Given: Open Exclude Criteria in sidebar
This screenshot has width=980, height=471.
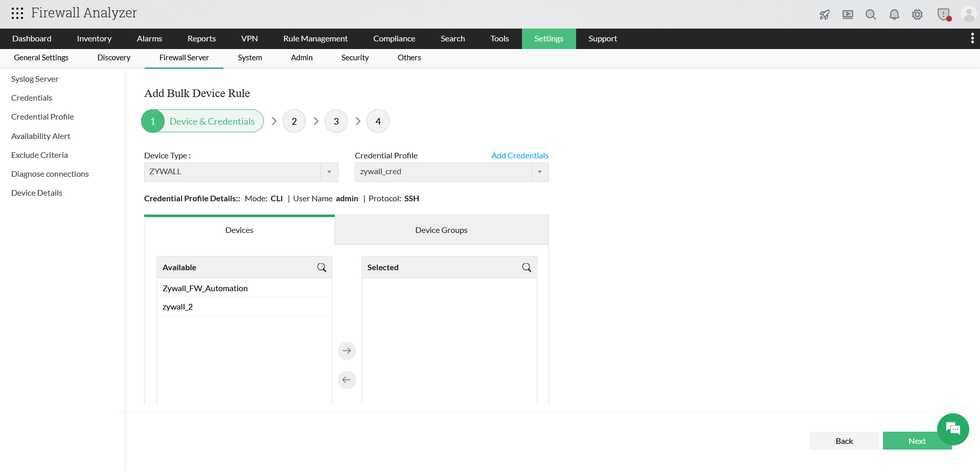Looking at the screenshot, I should [39, 155].
